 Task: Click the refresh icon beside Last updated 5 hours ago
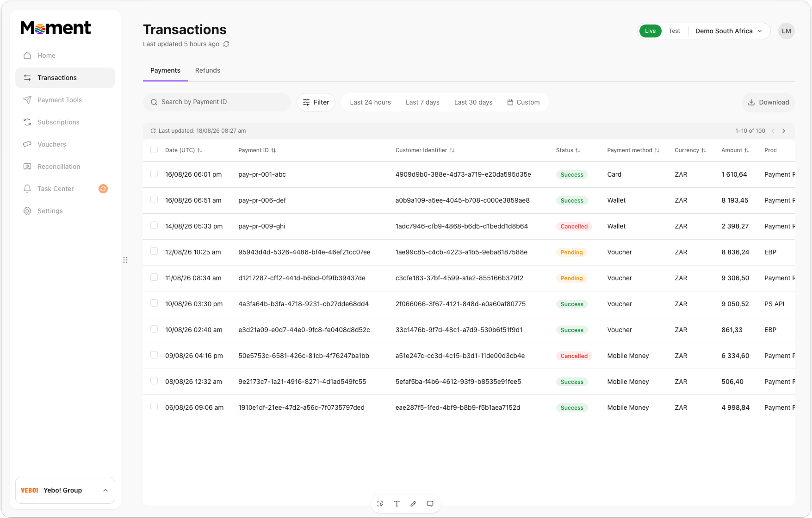(x=226, y=44)
